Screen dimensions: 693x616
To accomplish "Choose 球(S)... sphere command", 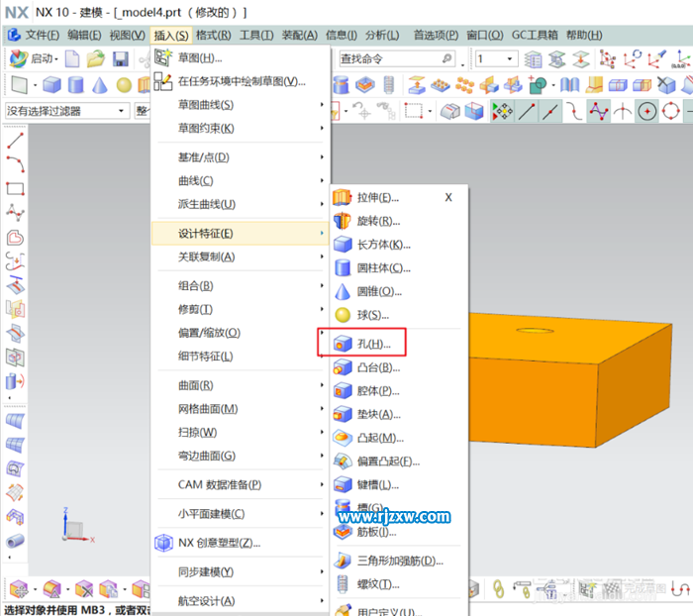I will (x=399, y=315).
